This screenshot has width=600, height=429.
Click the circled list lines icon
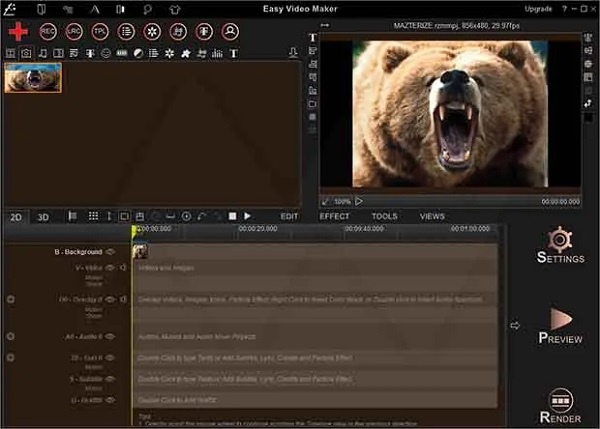pyautogui.click(x=126, y=31)
